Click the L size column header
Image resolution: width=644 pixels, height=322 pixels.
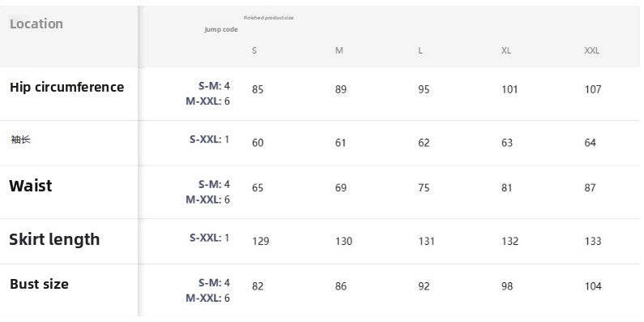420,50
